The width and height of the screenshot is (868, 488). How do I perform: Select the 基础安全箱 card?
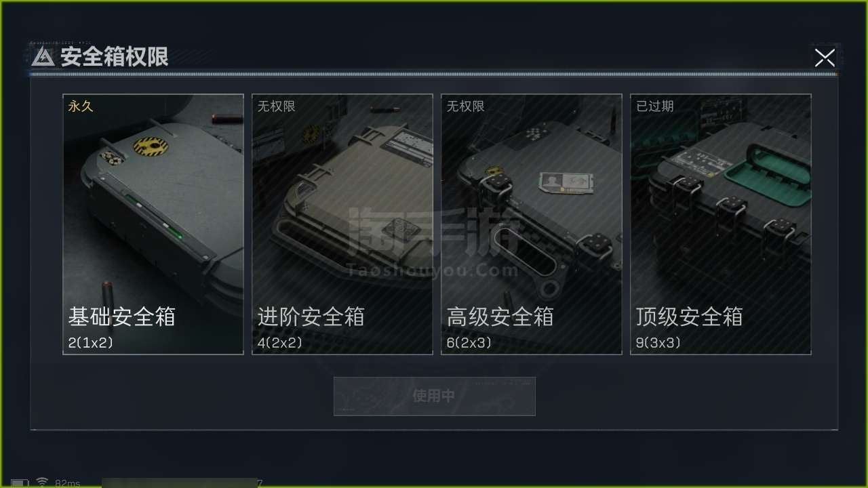pos(153,224)
